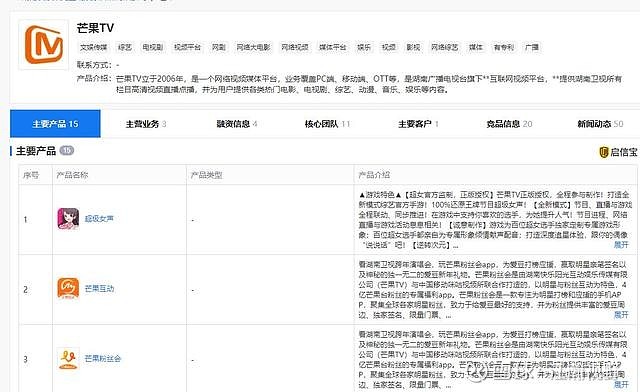
Task: Click the 网络综艺 tag
Action: (445, 47)
